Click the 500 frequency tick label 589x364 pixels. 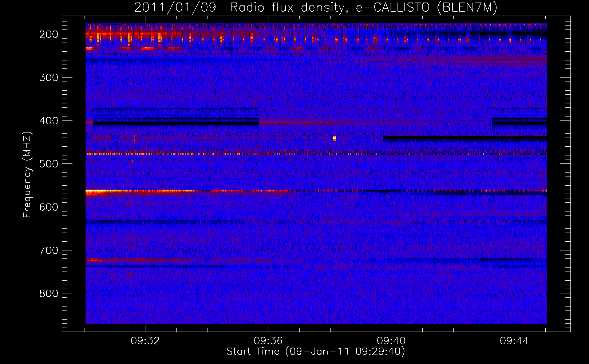(48, 164)
